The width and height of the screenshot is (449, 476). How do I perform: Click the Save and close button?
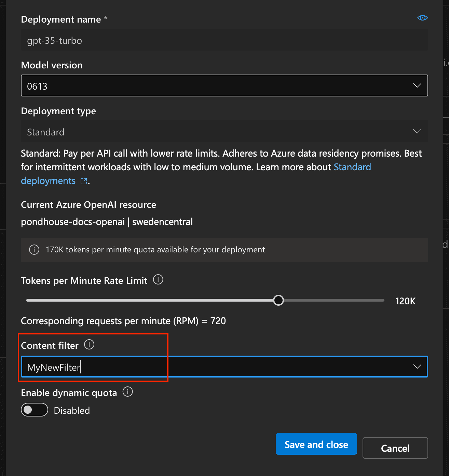tap(316, 444)
